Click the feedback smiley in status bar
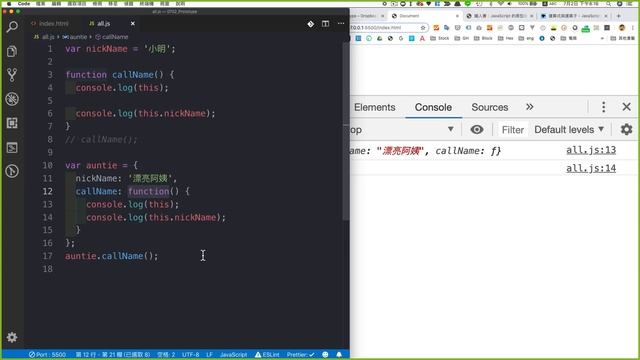640x360 pixels. (325, 354)
